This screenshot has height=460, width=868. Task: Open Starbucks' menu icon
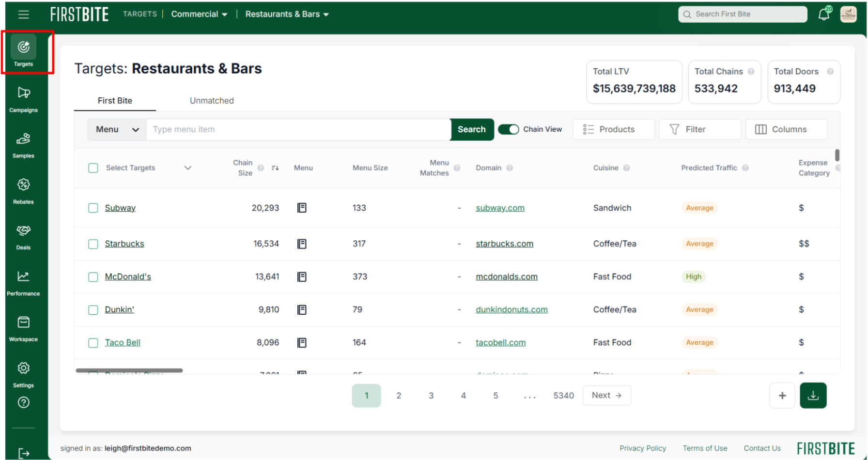click(302, 244)
